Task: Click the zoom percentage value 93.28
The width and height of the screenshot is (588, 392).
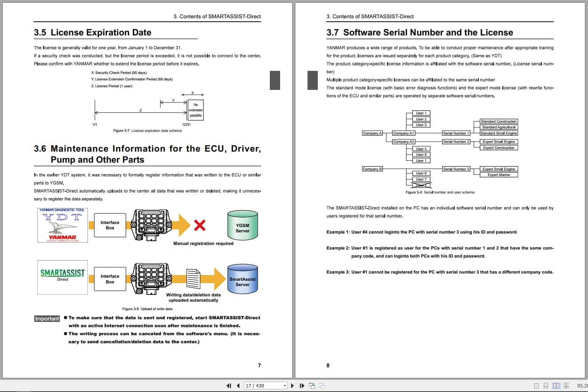Action: [582, 386]
